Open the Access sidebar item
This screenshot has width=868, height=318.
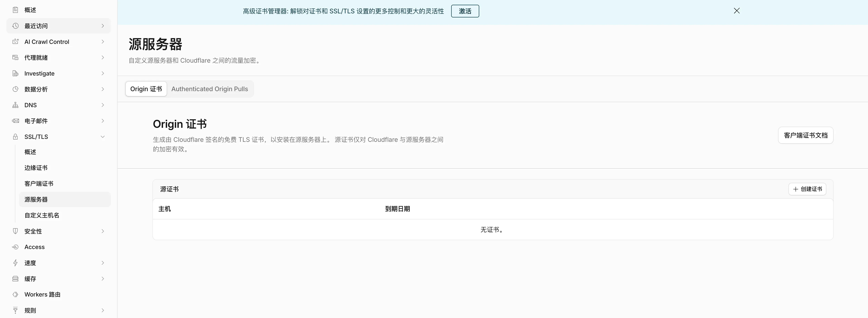[58, 247]
